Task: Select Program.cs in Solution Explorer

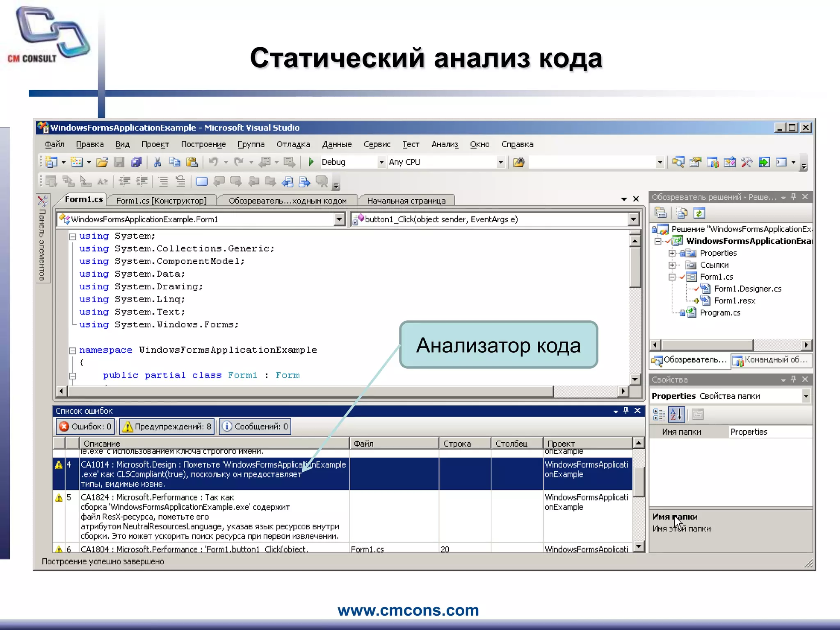Action: pos(720,313)
